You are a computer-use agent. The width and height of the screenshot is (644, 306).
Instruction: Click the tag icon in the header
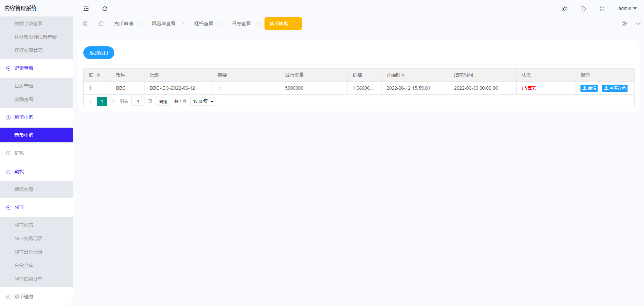coord(583,9)
